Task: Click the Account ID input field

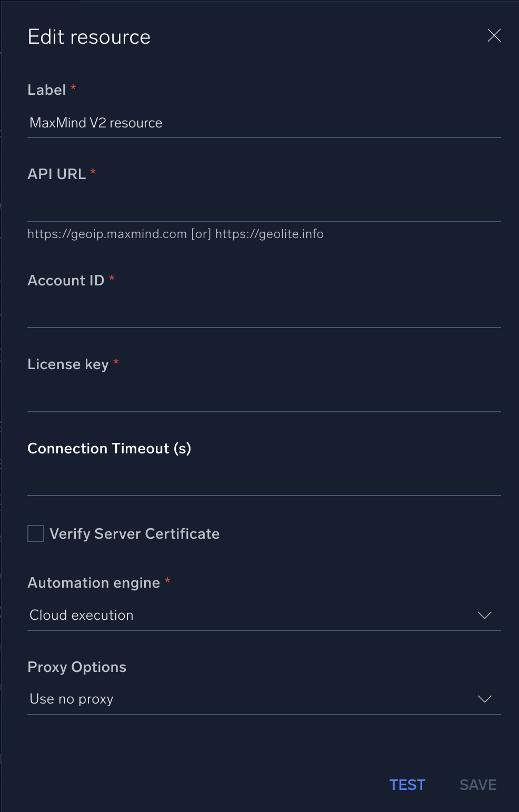Action: [263, 316]
